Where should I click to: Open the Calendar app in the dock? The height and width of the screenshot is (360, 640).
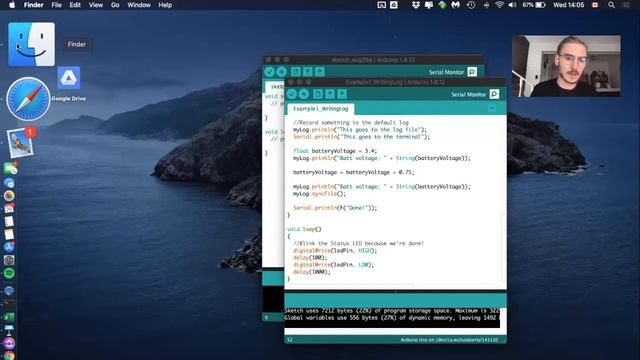[x=9, y=209]
